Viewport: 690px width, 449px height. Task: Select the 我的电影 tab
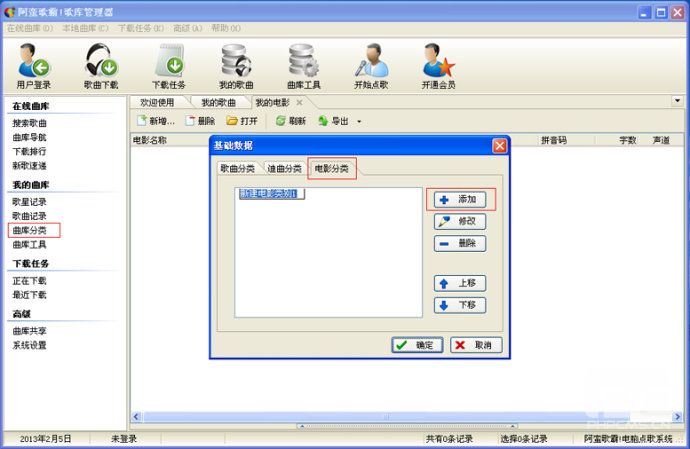point(272,103)
